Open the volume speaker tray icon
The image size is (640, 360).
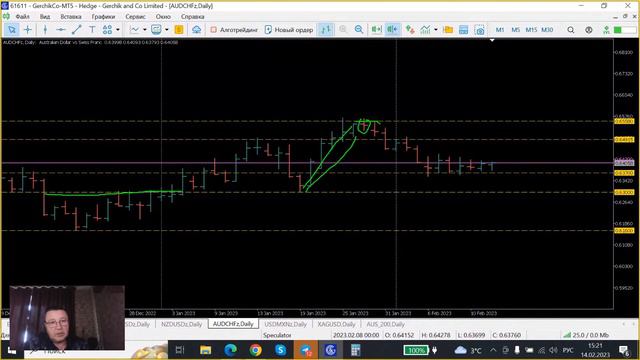553,350
